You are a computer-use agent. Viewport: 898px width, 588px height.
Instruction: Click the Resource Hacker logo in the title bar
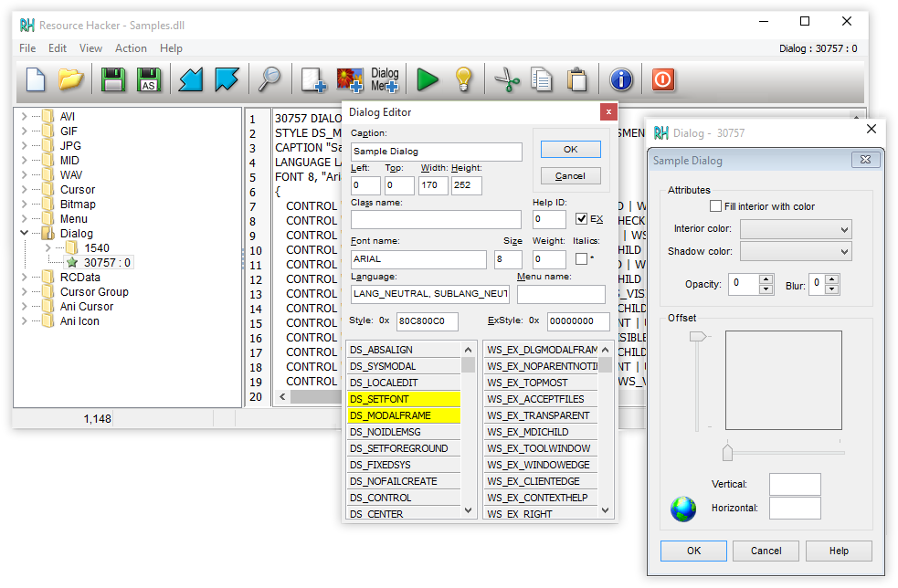tap(26, 26)
